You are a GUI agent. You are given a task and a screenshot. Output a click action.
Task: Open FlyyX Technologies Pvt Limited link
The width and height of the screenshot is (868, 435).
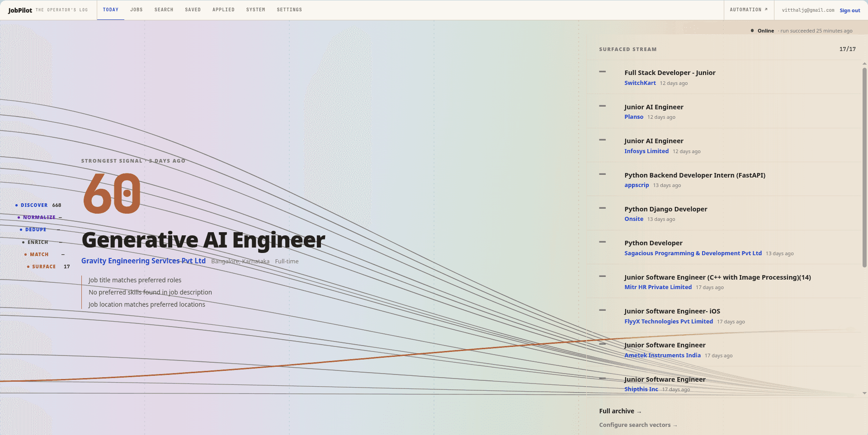click(x=669, y=322)
